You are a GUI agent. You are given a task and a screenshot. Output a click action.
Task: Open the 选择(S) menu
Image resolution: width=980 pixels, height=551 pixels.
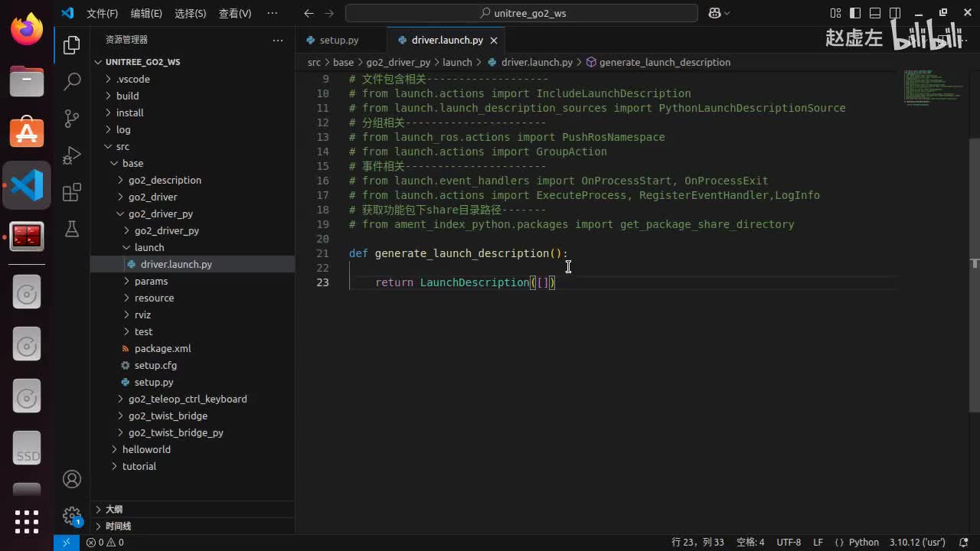[x=191, y=13]
